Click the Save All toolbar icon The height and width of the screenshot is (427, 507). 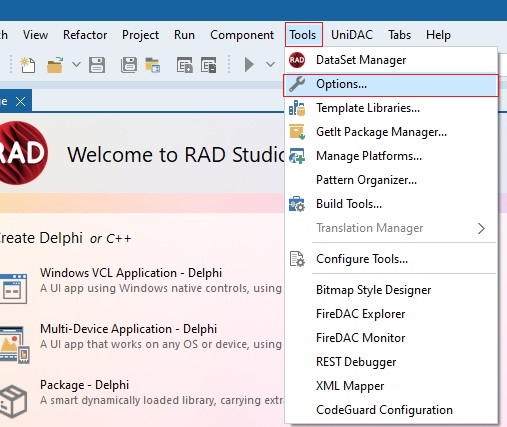pyautogui.click(x=129, y=65)
